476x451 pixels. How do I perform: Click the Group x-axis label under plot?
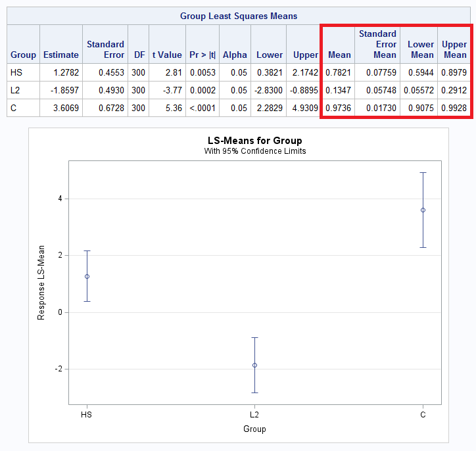(254, 429)
